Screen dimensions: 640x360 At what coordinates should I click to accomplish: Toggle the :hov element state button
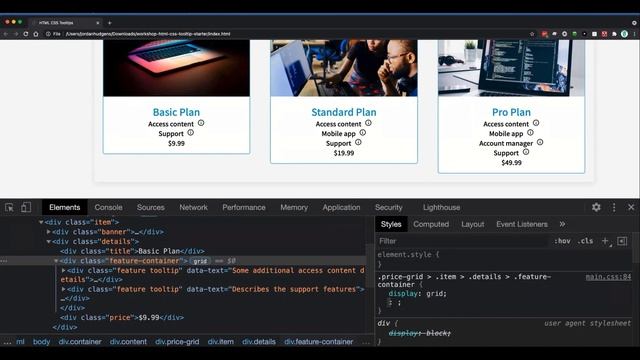pos(562,241)
